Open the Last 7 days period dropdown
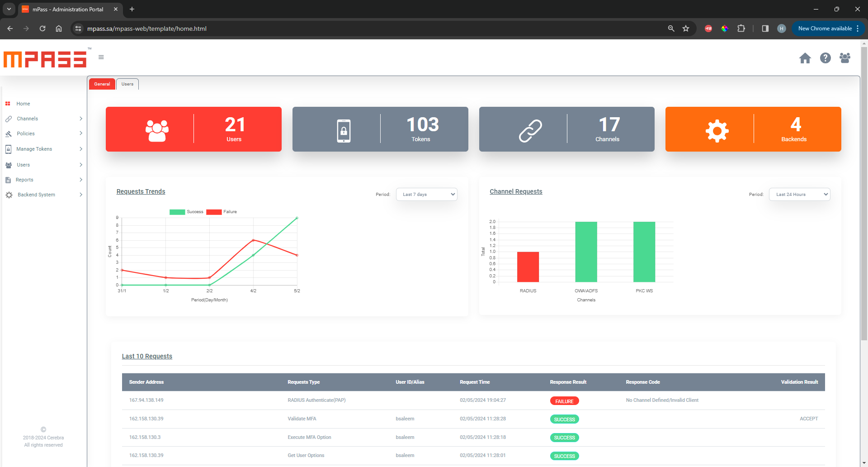The height and width of the screenshot is (467, 868). 426,195
